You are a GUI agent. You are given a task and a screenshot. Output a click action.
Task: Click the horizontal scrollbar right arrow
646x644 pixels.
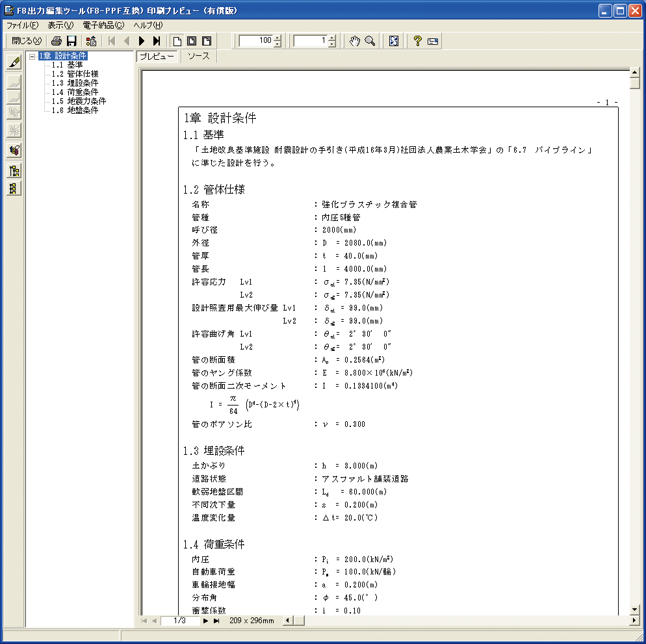634,620
